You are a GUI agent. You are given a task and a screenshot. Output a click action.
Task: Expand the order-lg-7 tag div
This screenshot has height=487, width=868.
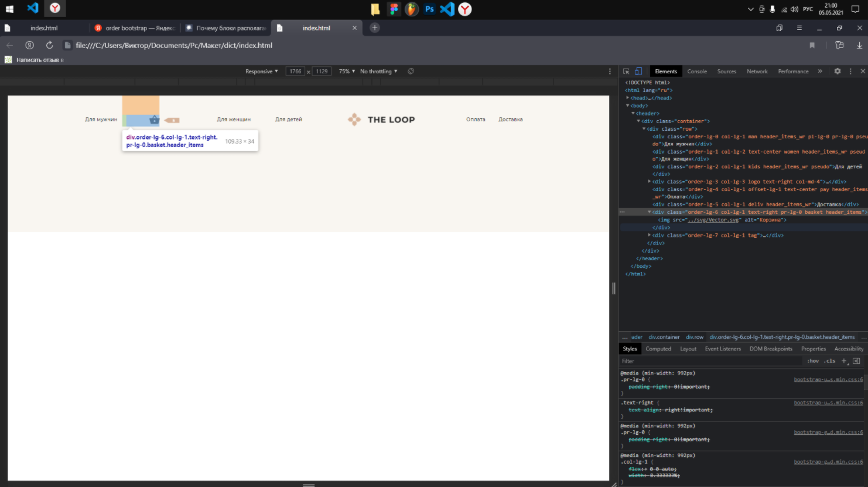(x=650, y=235)
